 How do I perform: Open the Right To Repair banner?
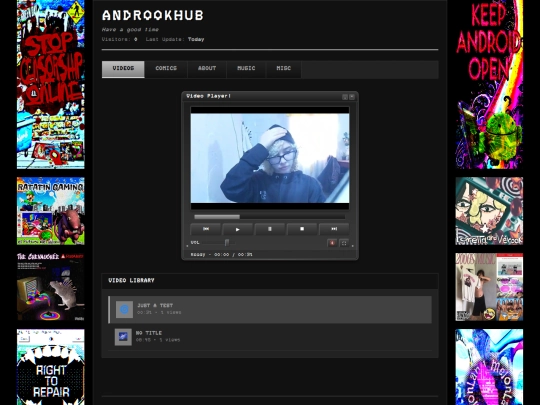pos(51,367)
